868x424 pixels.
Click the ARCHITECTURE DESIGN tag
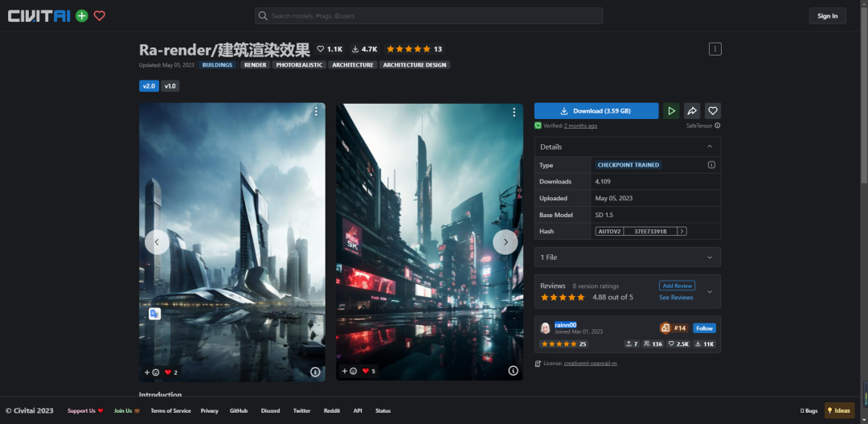[415, 65]
